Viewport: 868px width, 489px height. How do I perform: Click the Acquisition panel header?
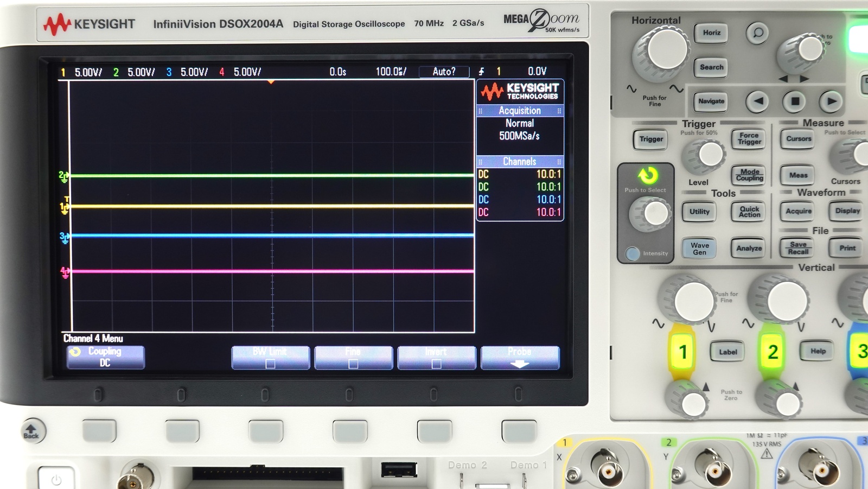coord(520,111)
